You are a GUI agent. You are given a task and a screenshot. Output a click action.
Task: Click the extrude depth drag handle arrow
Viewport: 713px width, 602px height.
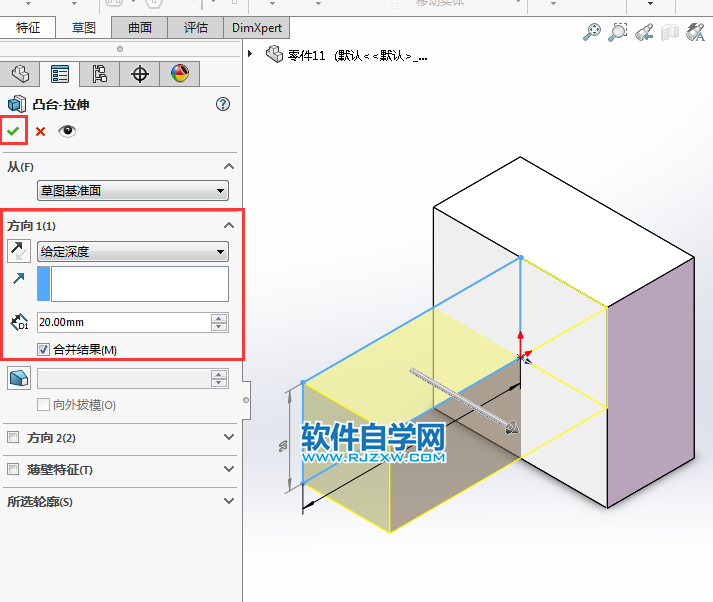[511, 427]
